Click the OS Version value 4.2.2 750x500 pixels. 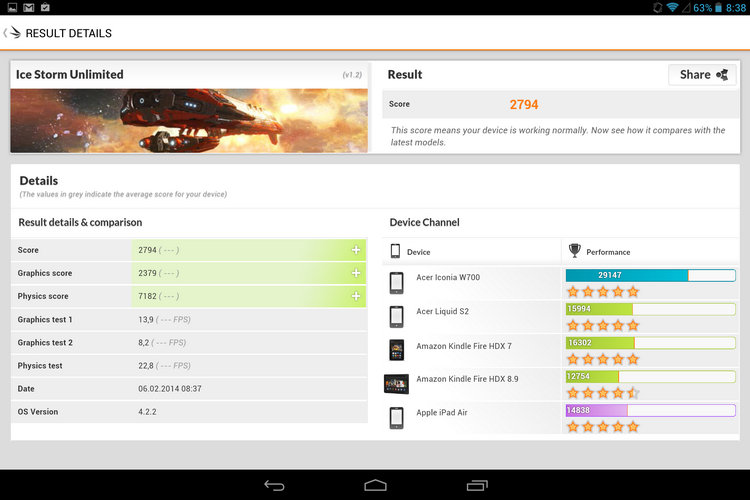tap(147, 411)
